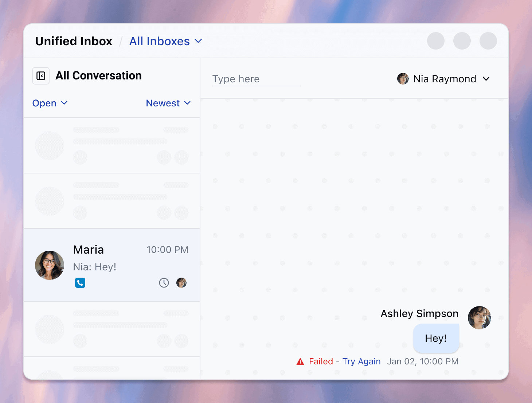Click small assignee avatar in Maria's row
This screenshot has width=532, height=403.
(181, 283)
